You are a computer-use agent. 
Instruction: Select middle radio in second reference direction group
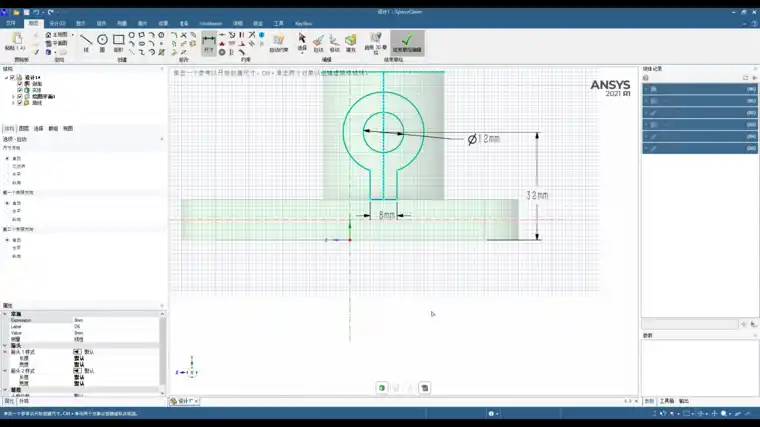7,248
